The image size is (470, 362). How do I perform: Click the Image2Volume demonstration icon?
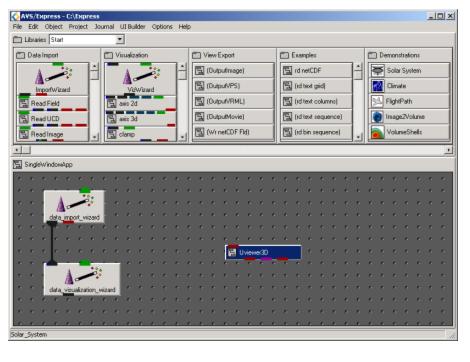[x=377, y=117]
